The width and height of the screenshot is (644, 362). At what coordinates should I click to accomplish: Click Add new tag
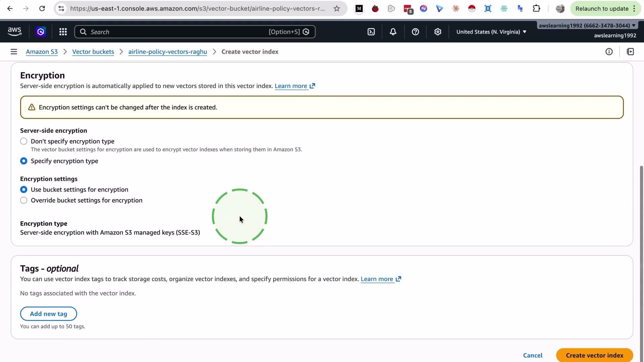pyautogui.click(x=49, y=314)
